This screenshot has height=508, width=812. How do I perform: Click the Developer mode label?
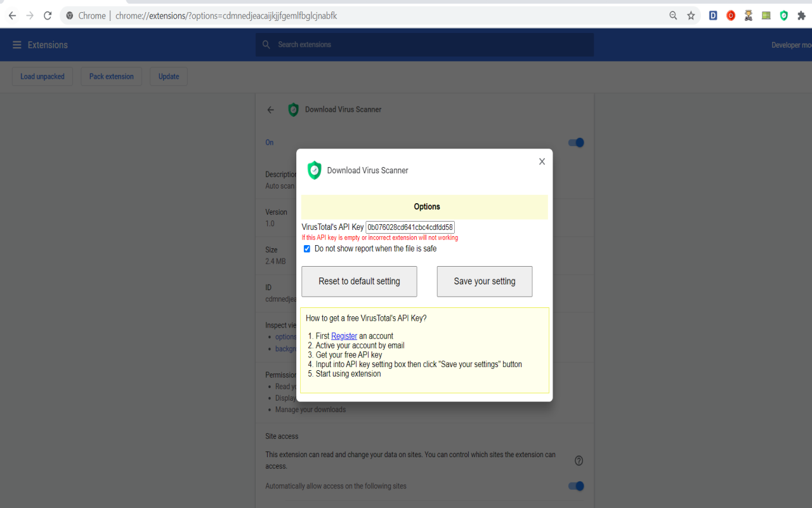791,45
